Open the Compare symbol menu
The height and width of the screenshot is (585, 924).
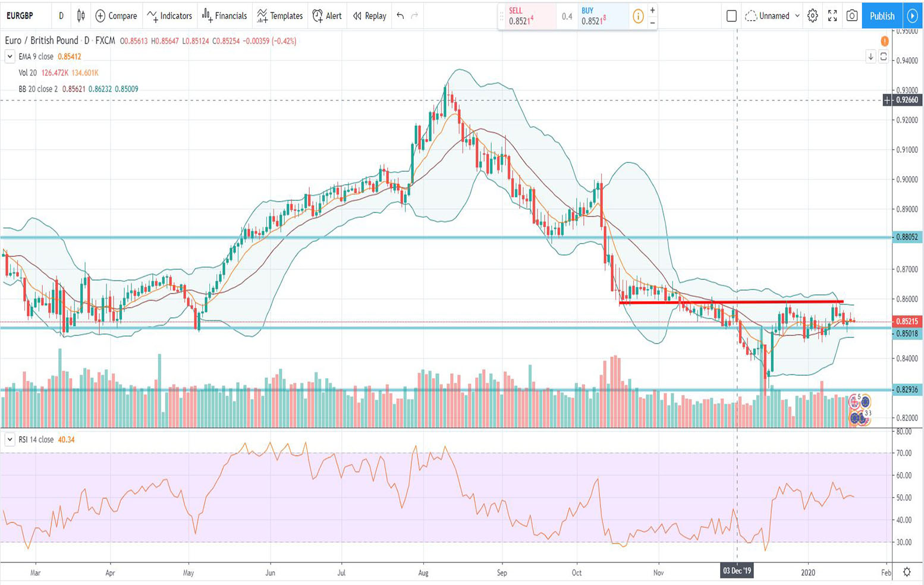(x=116, y=16)
